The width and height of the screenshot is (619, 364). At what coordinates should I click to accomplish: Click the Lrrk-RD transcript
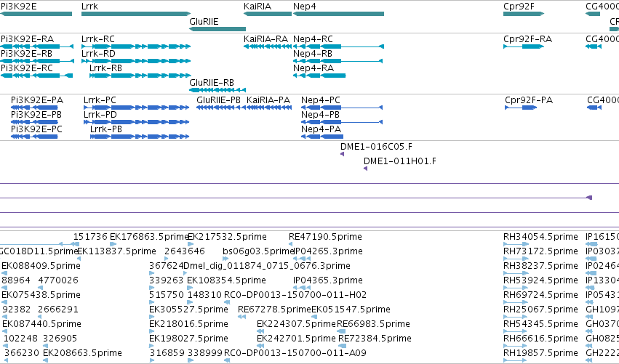136,61
